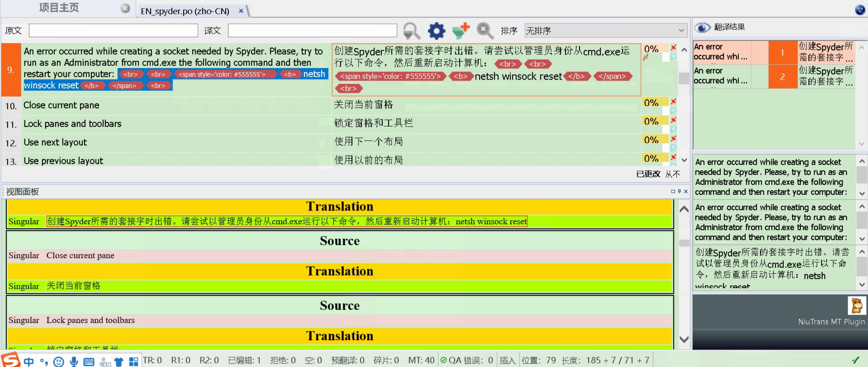The image size is (868, 367).
Task: Open the sort order dropdown 无排序
Action: point(606,31)
